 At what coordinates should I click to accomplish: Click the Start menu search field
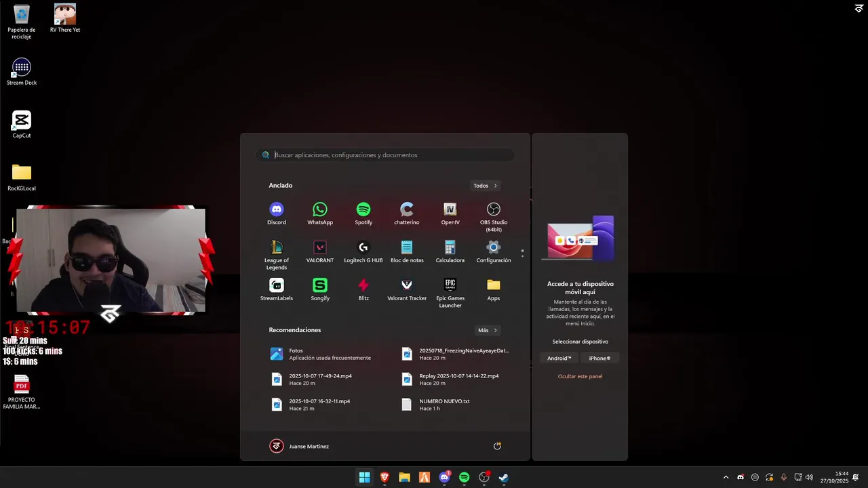coord(385,155)
